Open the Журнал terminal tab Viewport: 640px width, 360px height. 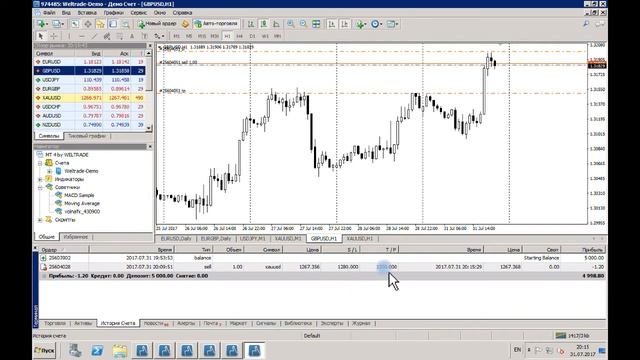pyautogui.click(x=361, y=323)
